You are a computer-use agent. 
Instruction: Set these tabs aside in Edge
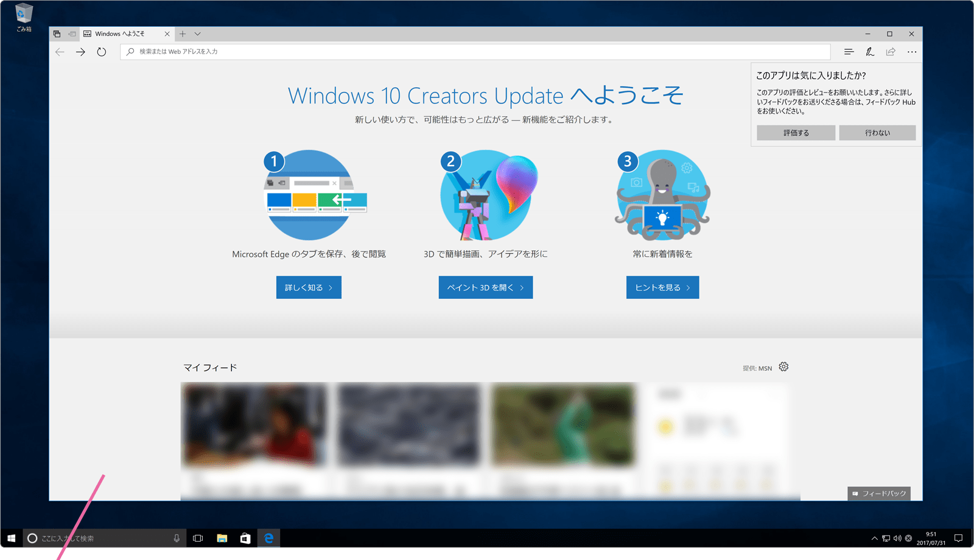(72, 34)
